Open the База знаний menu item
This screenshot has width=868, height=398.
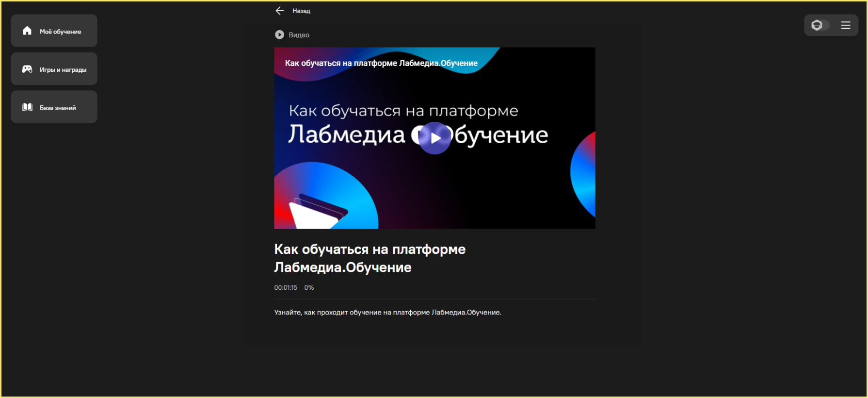click(54, 107)
